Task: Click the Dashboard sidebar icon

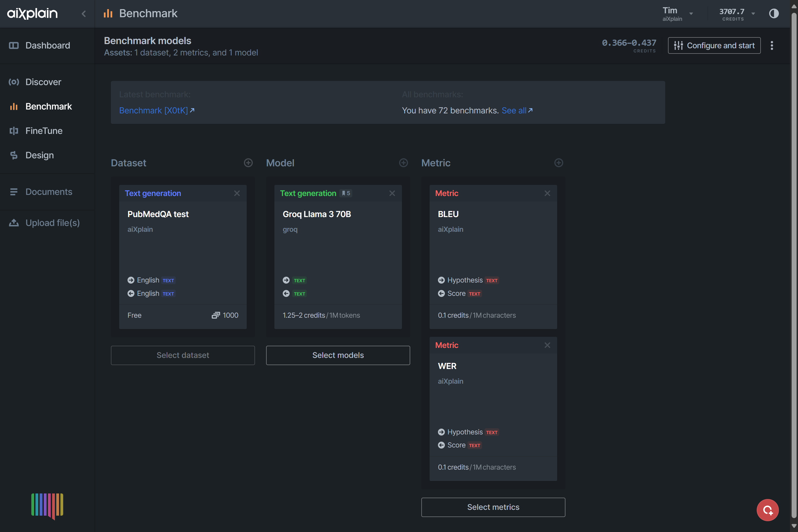Action: click(14, 45)
